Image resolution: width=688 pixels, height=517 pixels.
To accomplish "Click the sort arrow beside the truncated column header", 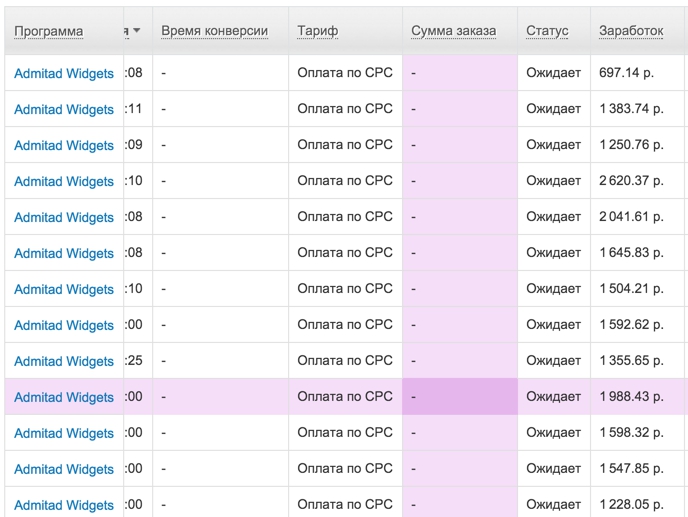I will 136,31.
